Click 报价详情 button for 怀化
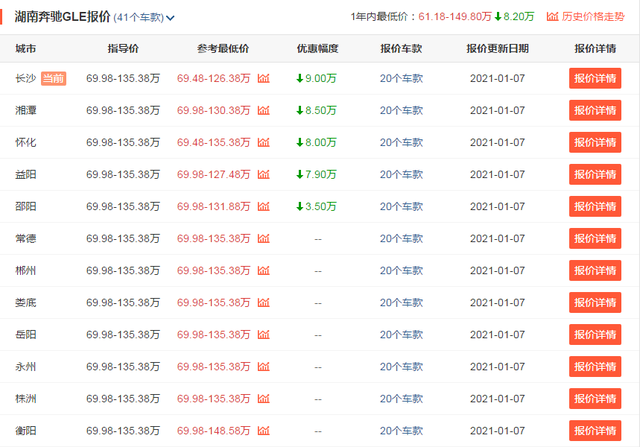Viewport: 640px width, 447px height. click(595, 142)
